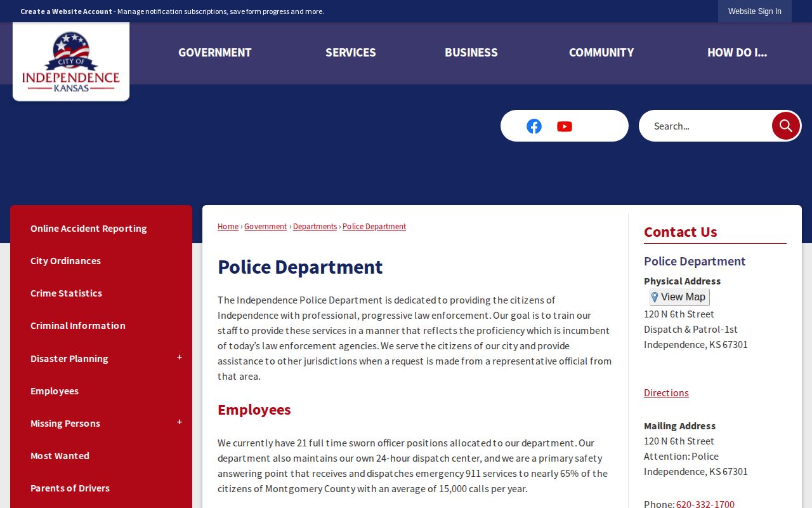Expand the Disaster Planning submenu
The image size is (812, 508).
tap(180, 358)
